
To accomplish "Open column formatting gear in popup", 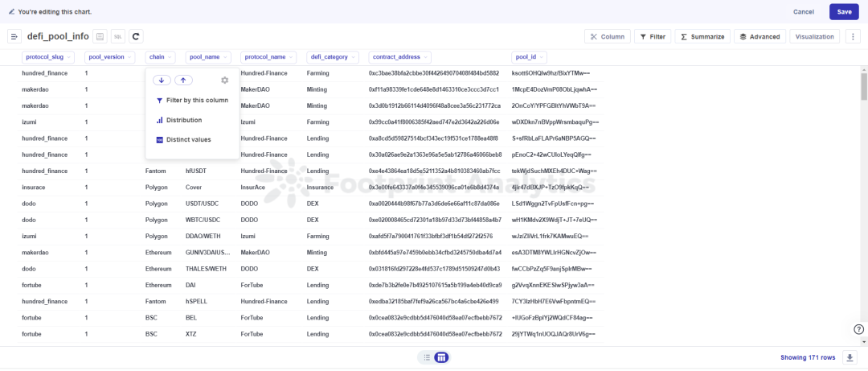I will (224, 80).
